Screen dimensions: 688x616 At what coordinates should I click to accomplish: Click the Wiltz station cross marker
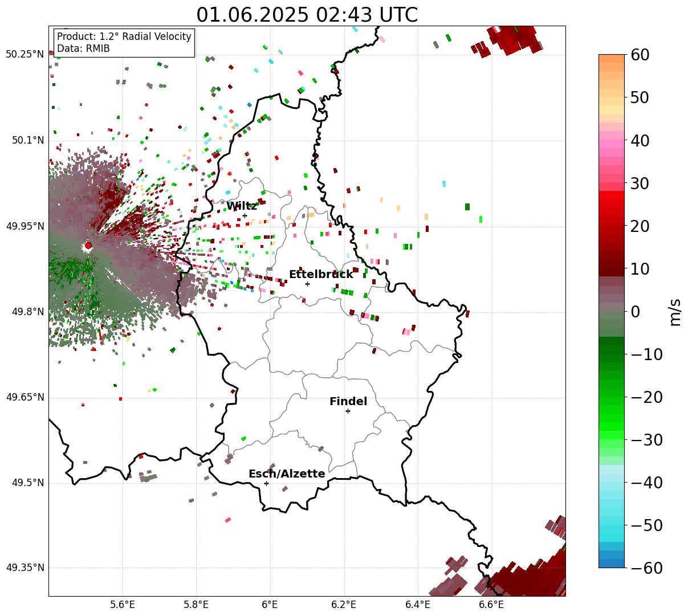pyautogui.click(x=245, y=215)
